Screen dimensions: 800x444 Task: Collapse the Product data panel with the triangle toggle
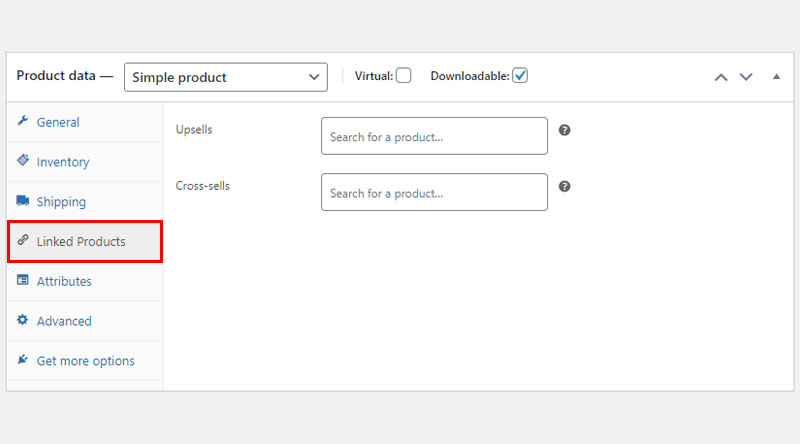click(777, 77)
